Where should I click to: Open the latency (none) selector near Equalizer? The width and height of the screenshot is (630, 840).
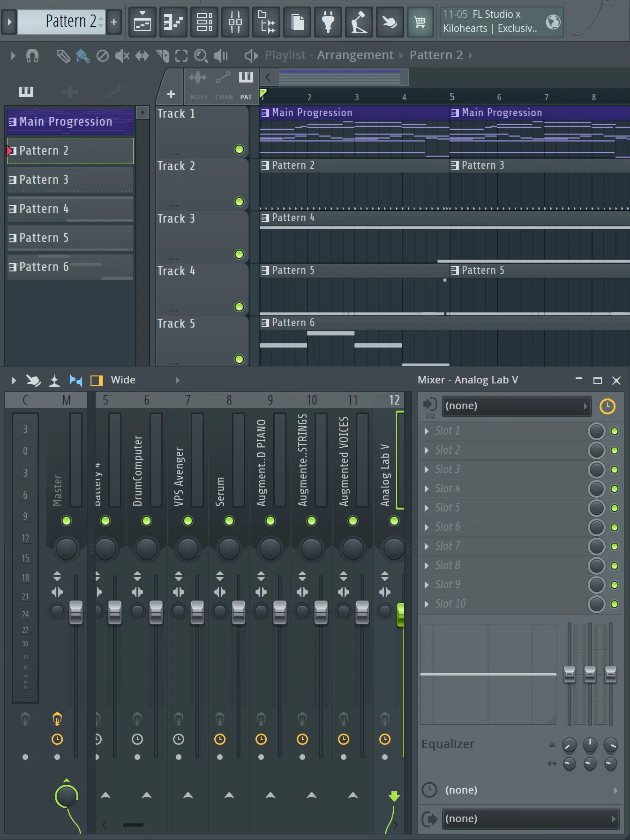(x=530, y=790)
